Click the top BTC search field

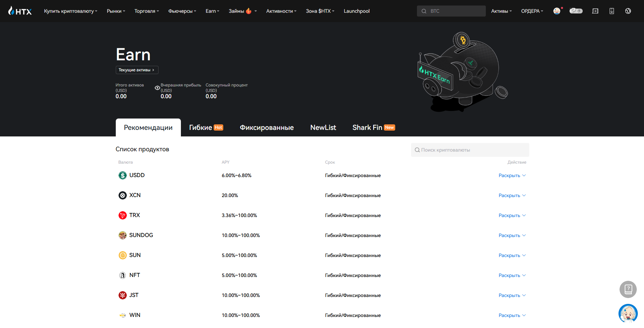point(451,11)
